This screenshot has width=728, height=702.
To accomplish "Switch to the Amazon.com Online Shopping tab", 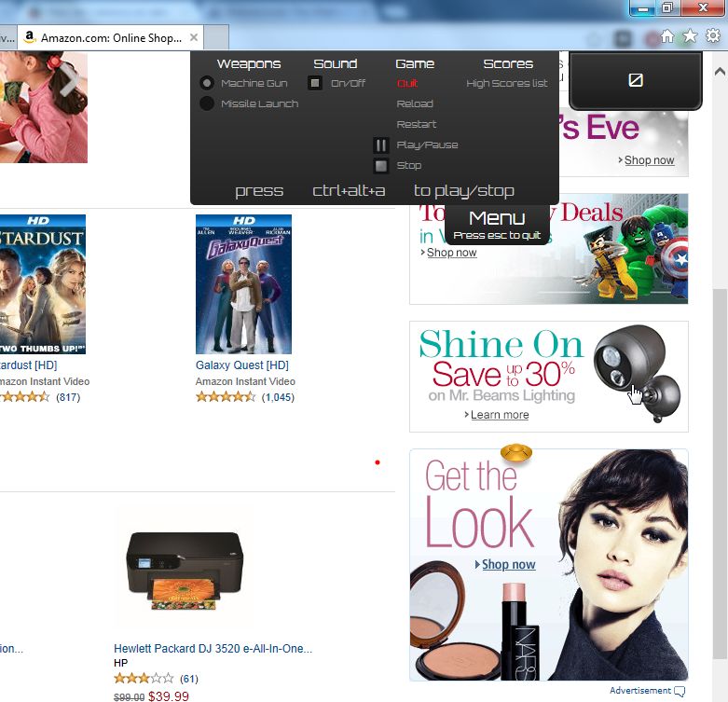I will point(111,37).
